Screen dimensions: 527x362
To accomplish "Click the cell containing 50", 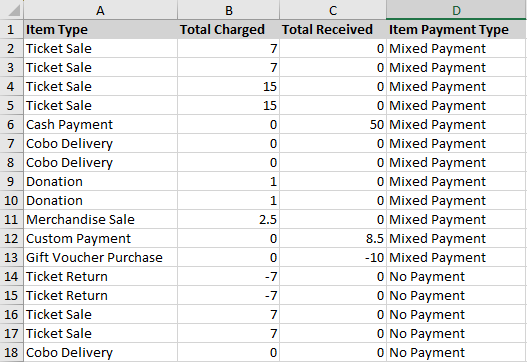I will click(333, 125).
